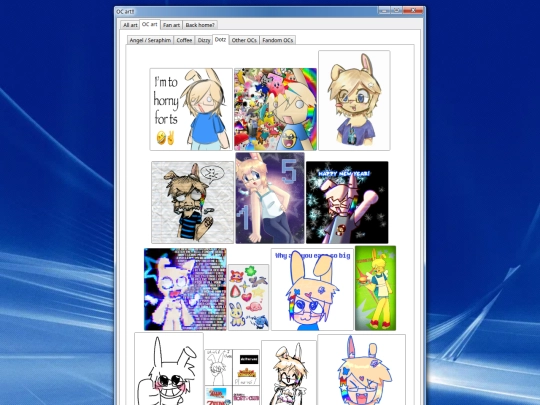
Task: Open the laughing bunny with ear bow drawing
Action: click(289, 373)
